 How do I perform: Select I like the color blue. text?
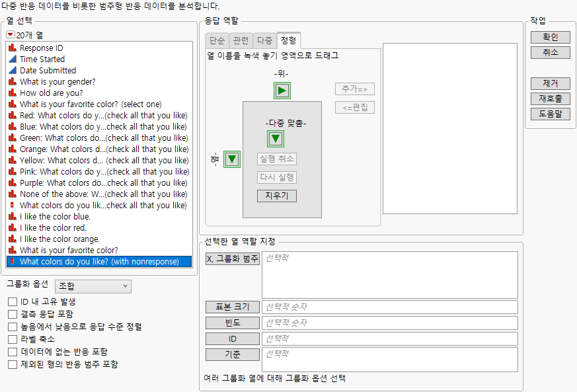56,216
